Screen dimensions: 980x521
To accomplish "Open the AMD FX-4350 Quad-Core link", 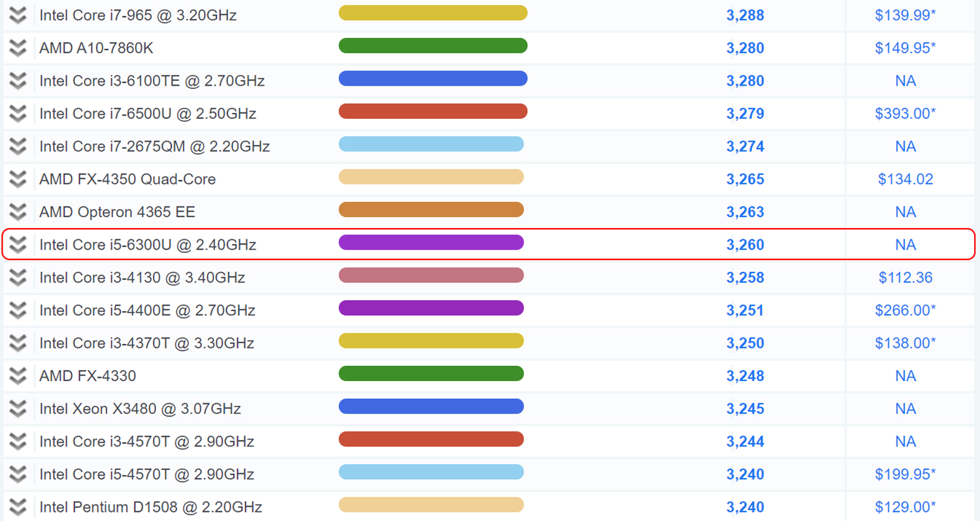I will (127, 178).
